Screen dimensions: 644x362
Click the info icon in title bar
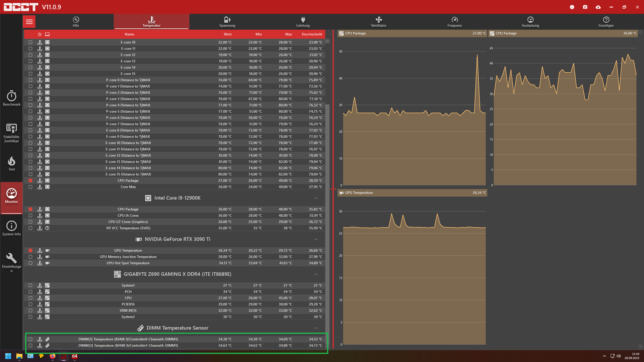pos(572,7)
